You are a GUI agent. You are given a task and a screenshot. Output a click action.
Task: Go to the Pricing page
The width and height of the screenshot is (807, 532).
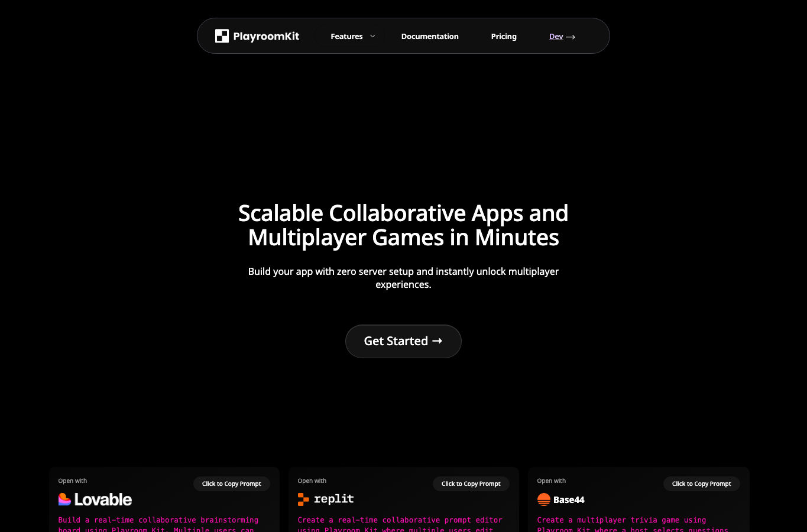504,36
